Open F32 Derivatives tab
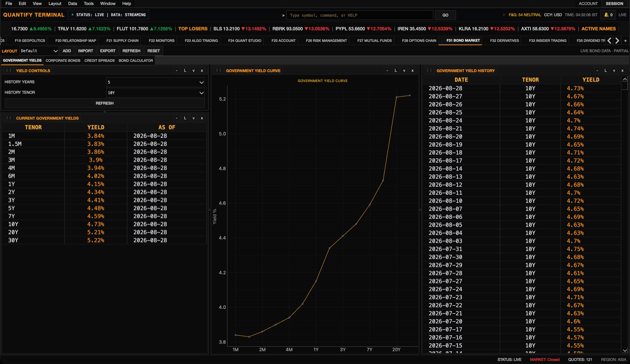Viewport: 630px width, 364px height. 504,41
